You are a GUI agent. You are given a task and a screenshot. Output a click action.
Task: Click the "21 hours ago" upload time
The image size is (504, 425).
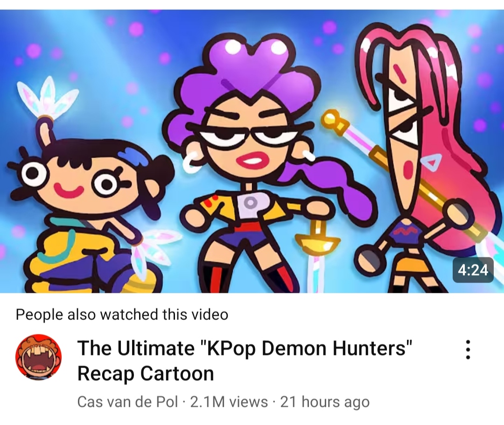click(325, 402)
